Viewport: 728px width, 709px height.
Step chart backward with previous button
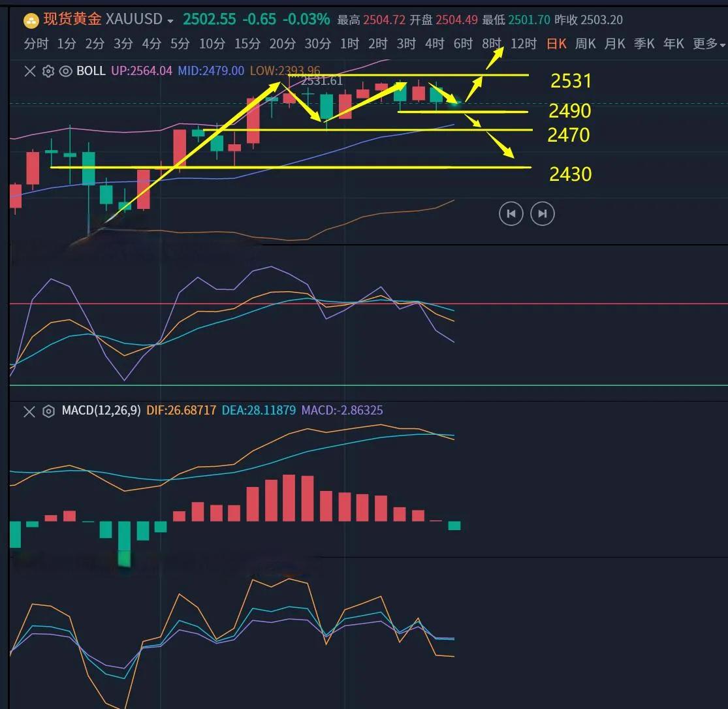511,213
